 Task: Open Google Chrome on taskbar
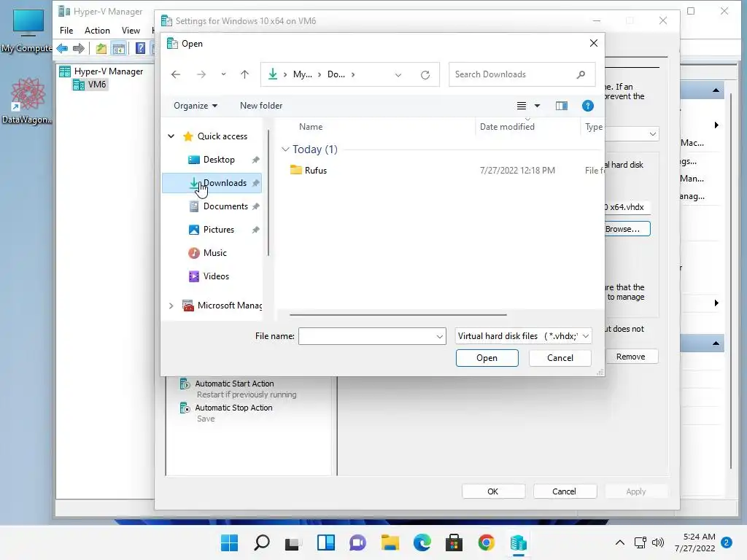click(x=487, y=542)
